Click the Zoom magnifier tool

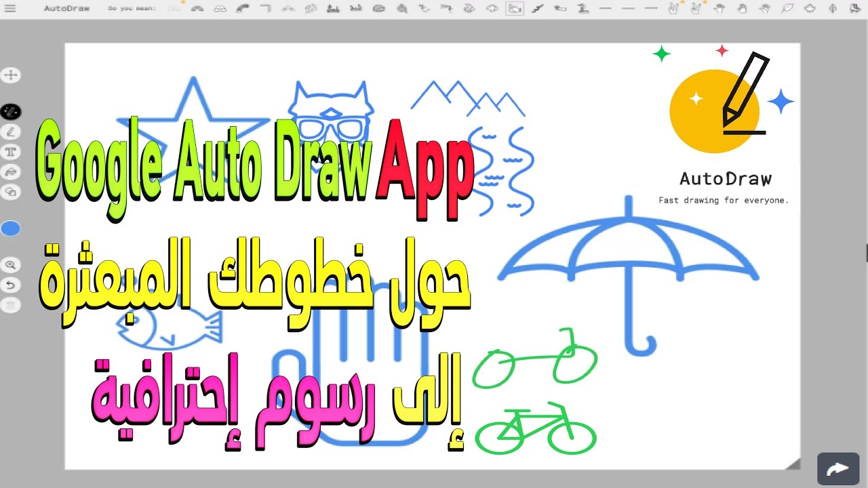pyautogui.click(x=11, y=265)
